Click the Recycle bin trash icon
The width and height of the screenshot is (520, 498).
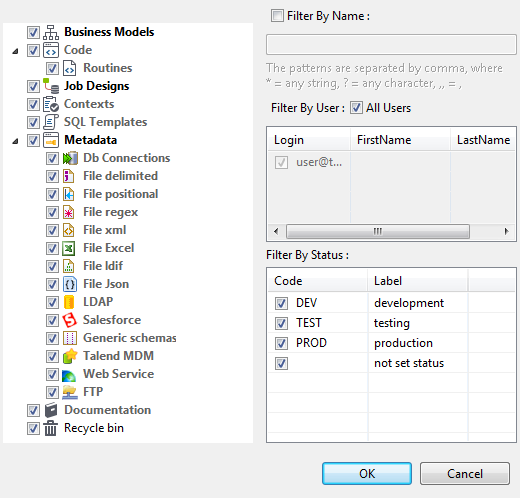(x=51, y=428)
